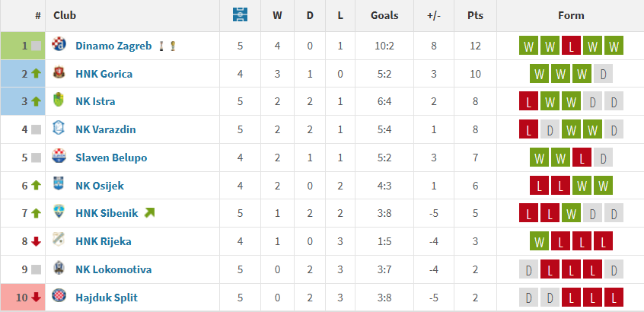644x312 pixels.
Task: Click the Hajduk Split club crest
Action: [x=59, y=295]
